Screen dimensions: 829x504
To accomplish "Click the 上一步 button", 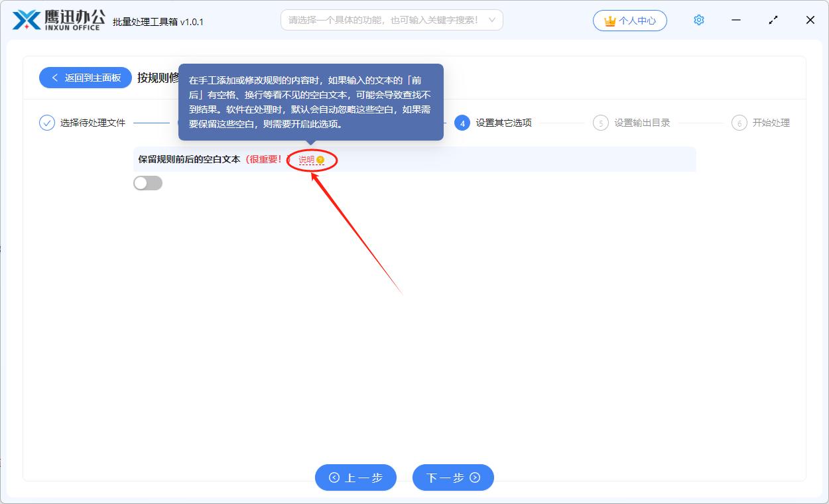I will coord(355,477).
